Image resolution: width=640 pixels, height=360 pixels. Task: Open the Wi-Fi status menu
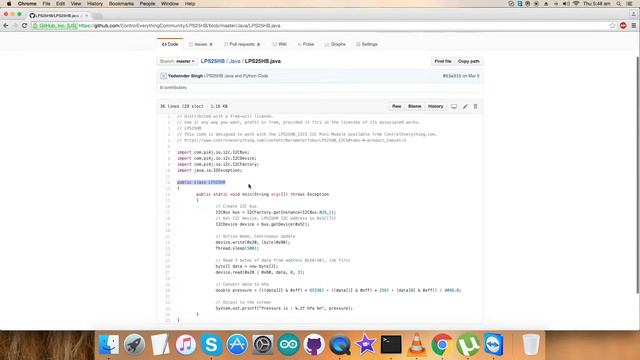point(576,4)
